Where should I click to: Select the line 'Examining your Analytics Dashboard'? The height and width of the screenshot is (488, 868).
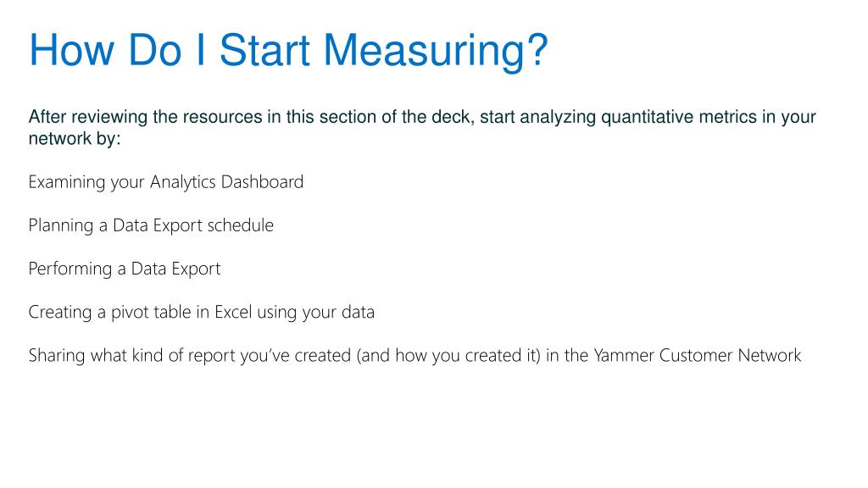pos(166,182)
